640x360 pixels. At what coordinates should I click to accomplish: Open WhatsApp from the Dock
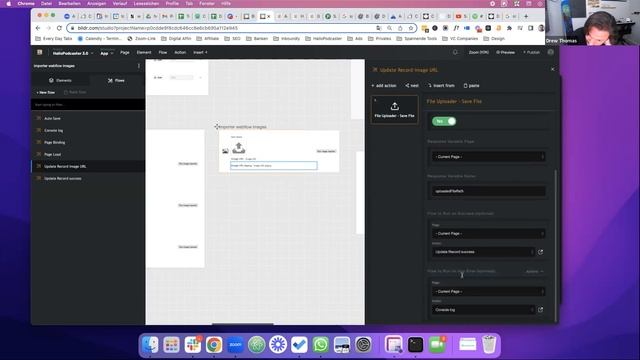click(x=320, y=345)
